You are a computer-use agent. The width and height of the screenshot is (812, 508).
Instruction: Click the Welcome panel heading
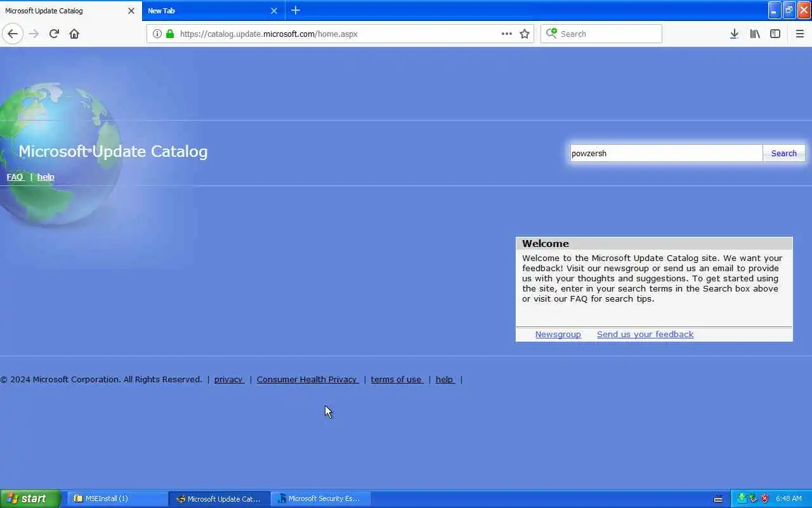coord(546,243)
